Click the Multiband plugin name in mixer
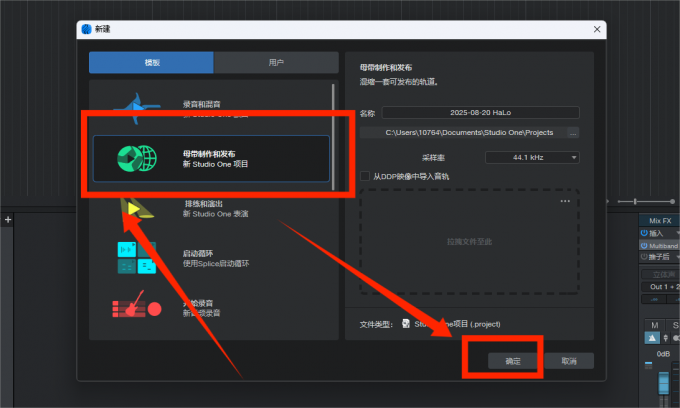This screenshot has height=408, width=680. pos(664,245)
